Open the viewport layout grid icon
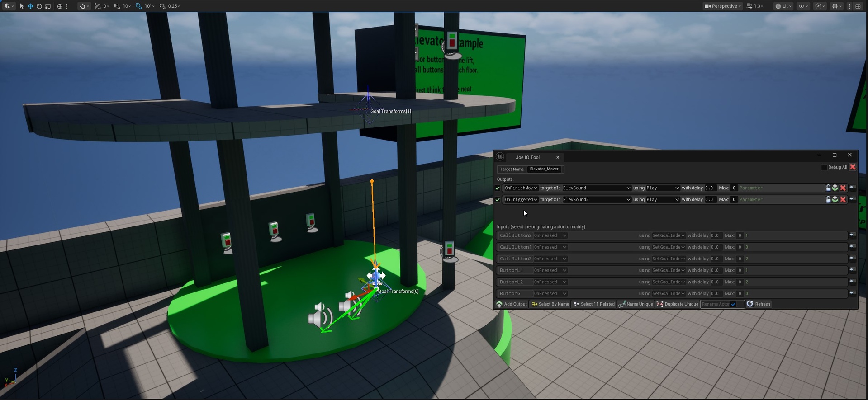 click(x=858, y=6)
